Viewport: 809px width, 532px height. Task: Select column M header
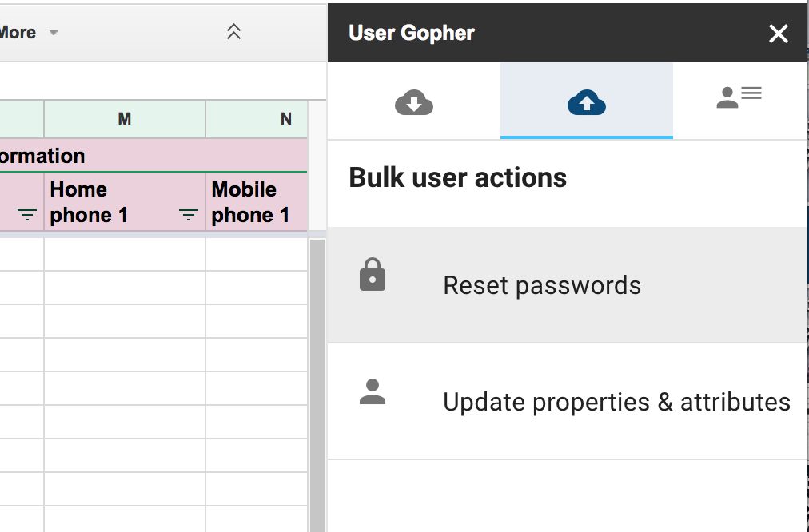(x=125, y=119)
